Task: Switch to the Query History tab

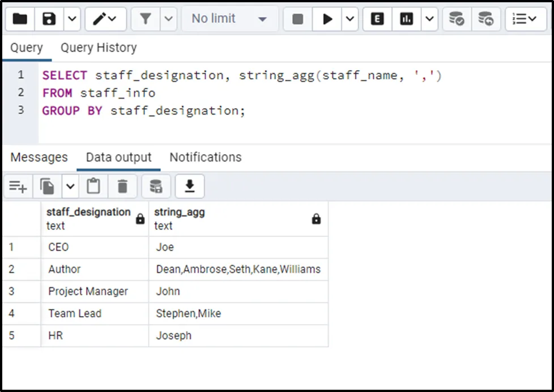Action: pyautogui.click(x=99, y=48)
